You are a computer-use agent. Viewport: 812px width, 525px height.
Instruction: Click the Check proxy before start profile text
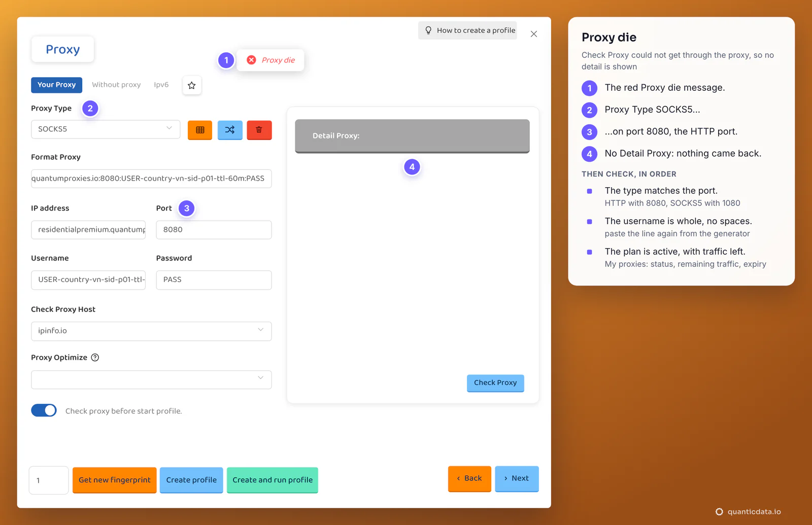123,411
